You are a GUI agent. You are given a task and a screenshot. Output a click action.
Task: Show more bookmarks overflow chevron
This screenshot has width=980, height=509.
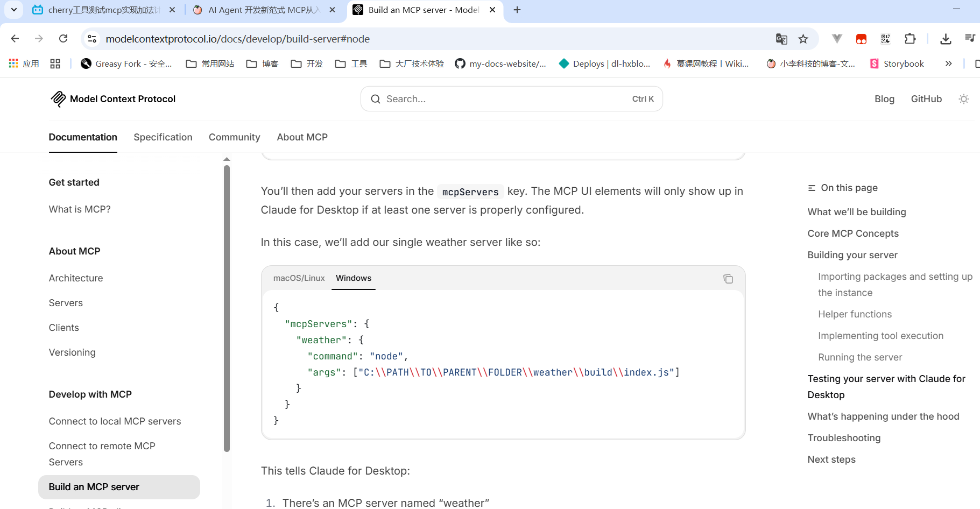(x=948, y=63)
